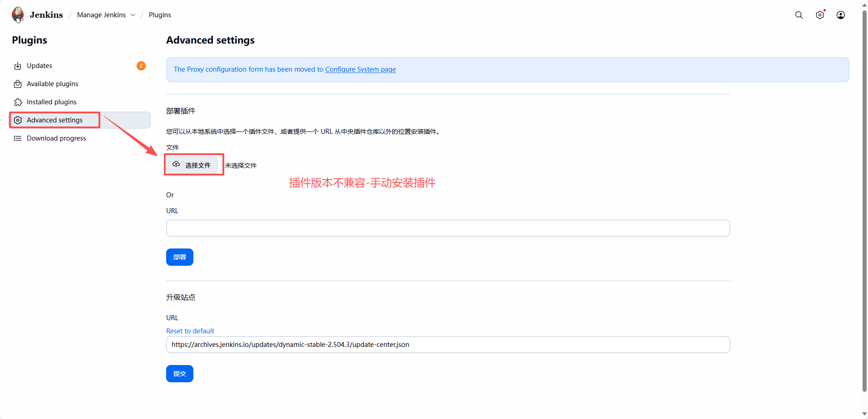Expand the Manage Jenkins breadcrumb dropdown arrow
Viewport: 868px width, 419px height.
(x=133, y=15)
